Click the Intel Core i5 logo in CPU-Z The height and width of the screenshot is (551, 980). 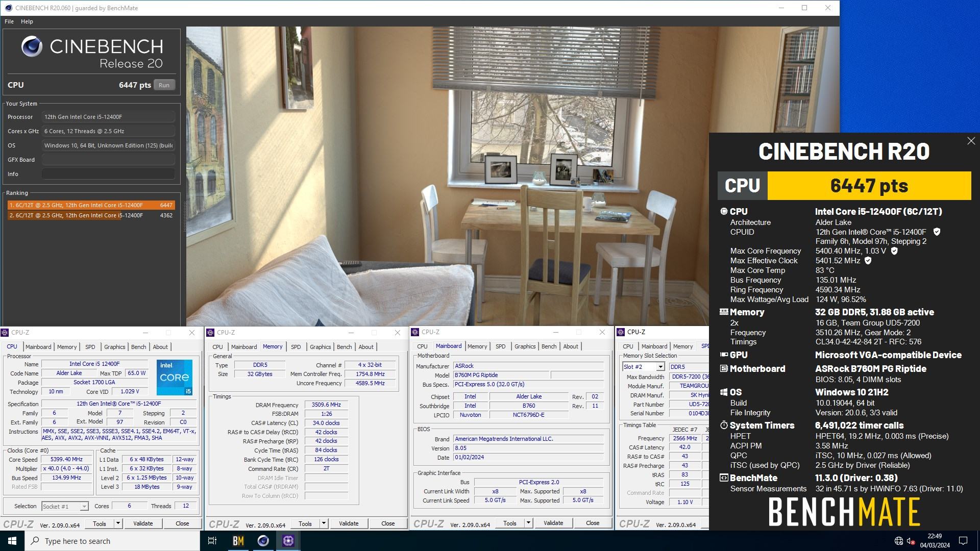[x=175, y=378]
